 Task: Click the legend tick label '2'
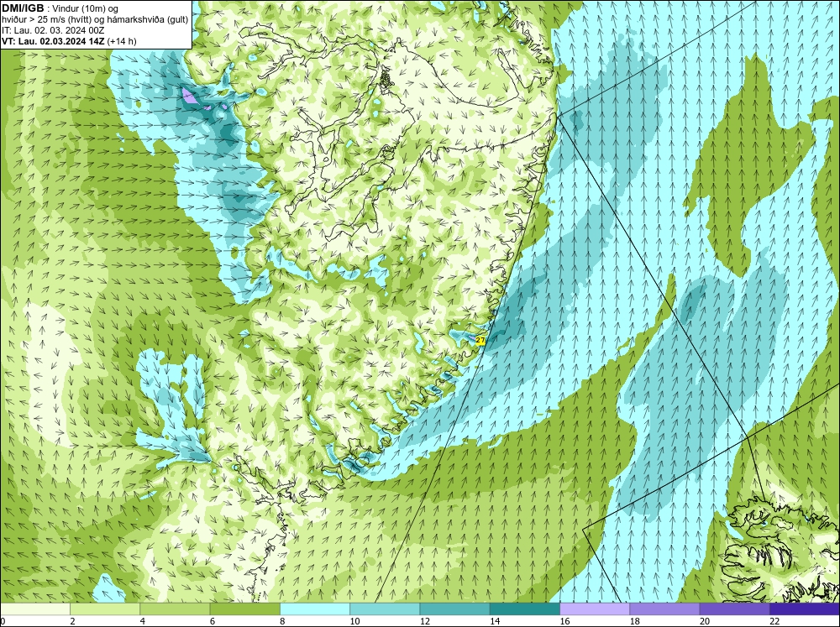tap(72, 621)
